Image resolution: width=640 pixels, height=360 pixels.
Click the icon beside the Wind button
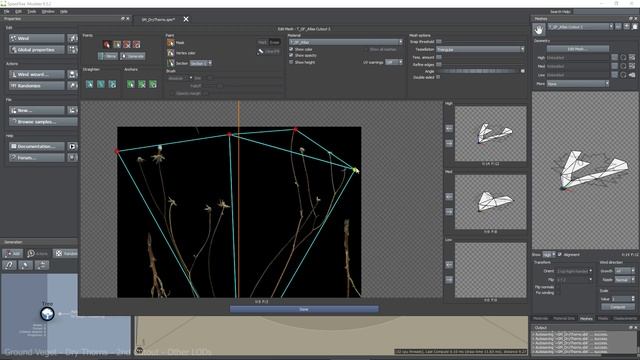72,38
